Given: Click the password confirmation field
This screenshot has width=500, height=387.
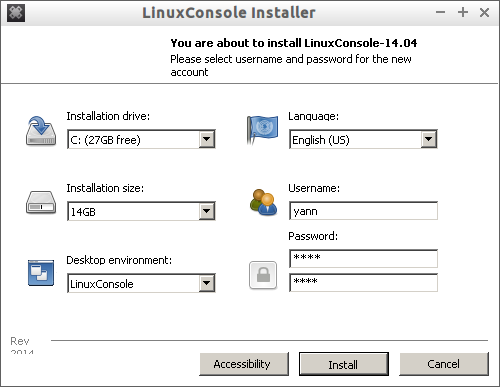Looking at the screenshot, I should tap(363, 283).
